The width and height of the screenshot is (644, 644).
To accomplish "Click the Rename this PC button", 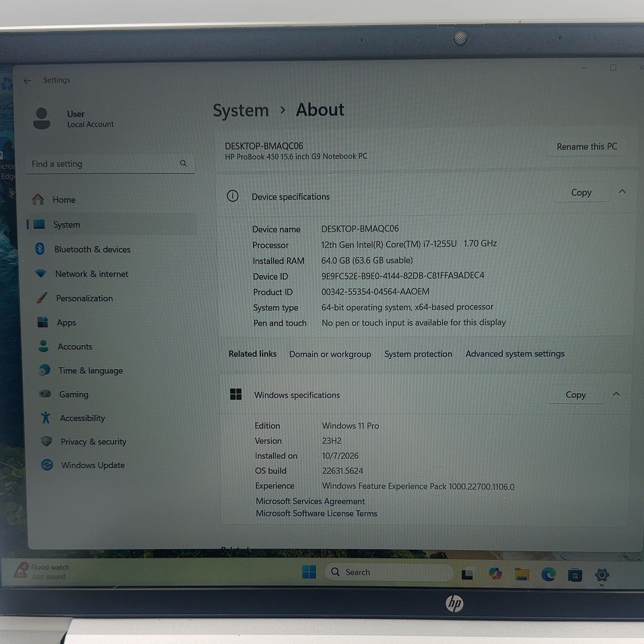I will pos(587,147).
